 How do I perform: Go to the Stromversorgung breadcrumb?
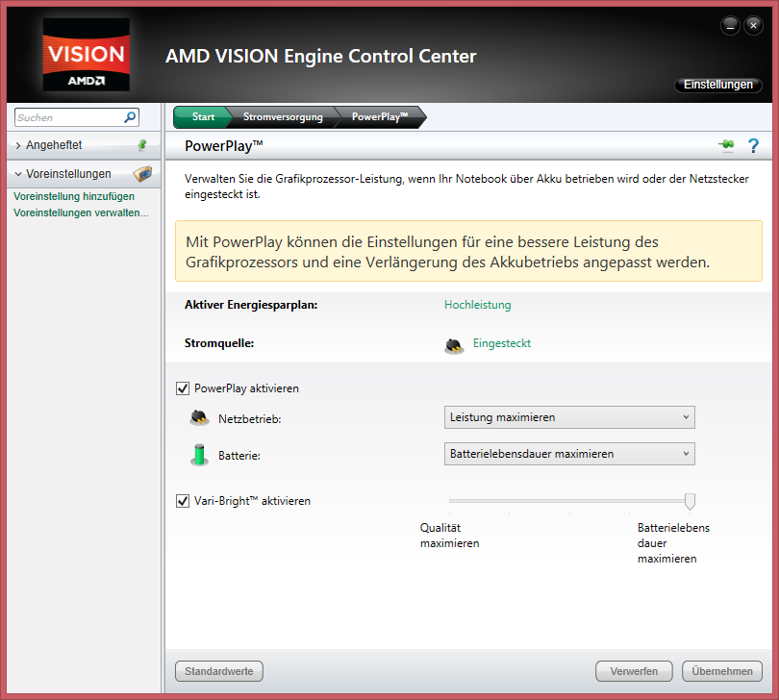pos(283,117)
